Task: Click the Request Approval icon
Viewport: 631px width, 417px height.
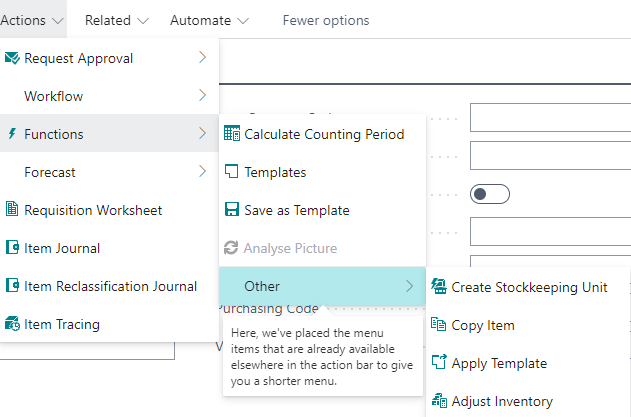Action: (12, 58)
